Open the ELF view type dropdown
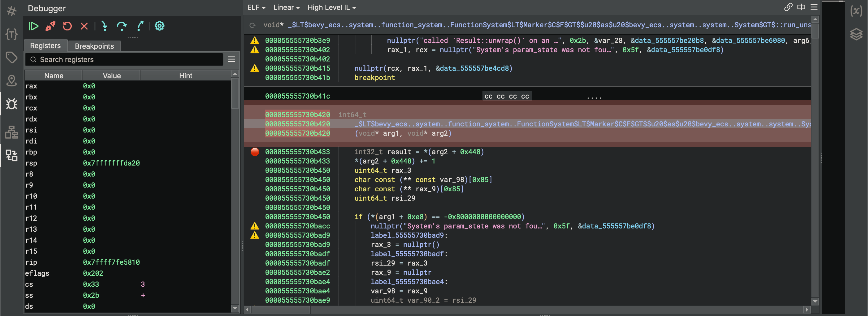This screenshot has width=868, height=316. point(256,8)
